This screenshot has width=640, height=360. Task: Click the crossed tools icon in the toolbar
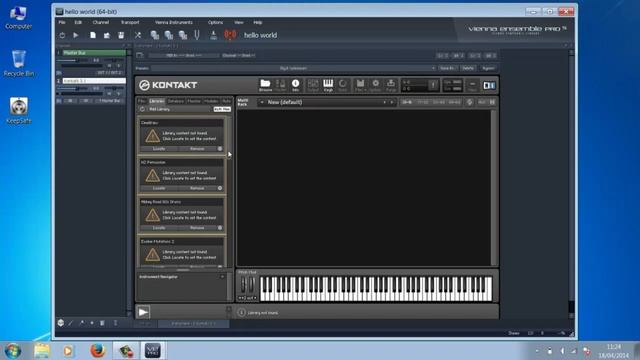[138, 36]
